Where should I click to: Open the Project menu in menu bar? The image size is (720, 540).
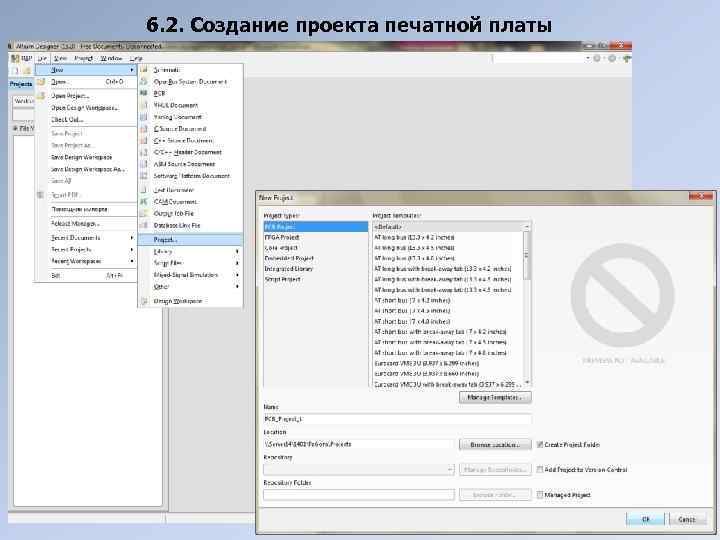click(x=83, y=58)
